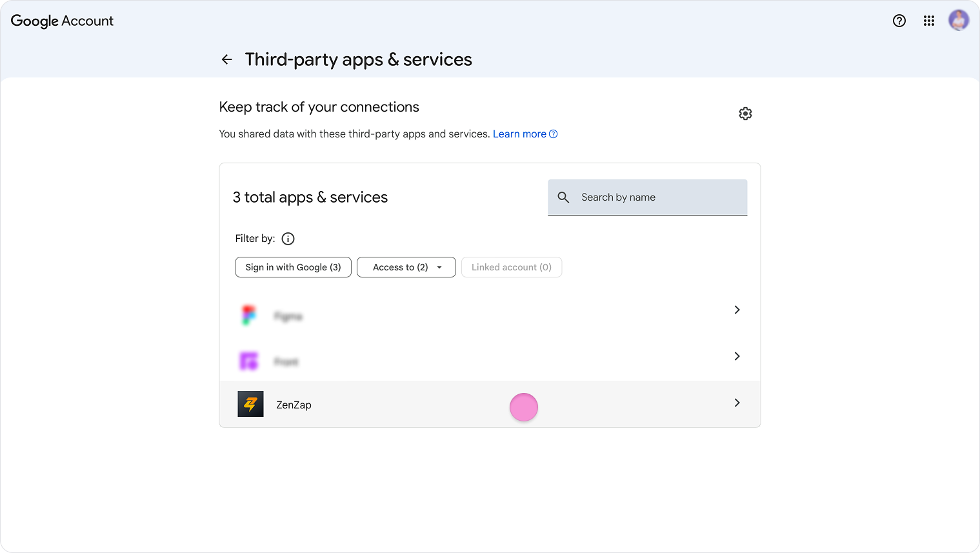Click the Filter by info icon

tap(288, 239)
